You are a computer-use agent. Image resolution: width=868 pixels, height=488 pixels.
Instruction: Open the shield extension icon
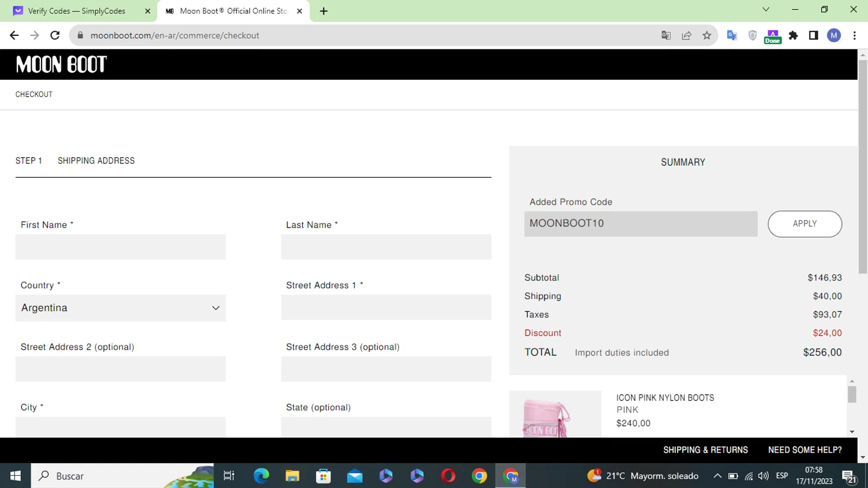[752, 35]
